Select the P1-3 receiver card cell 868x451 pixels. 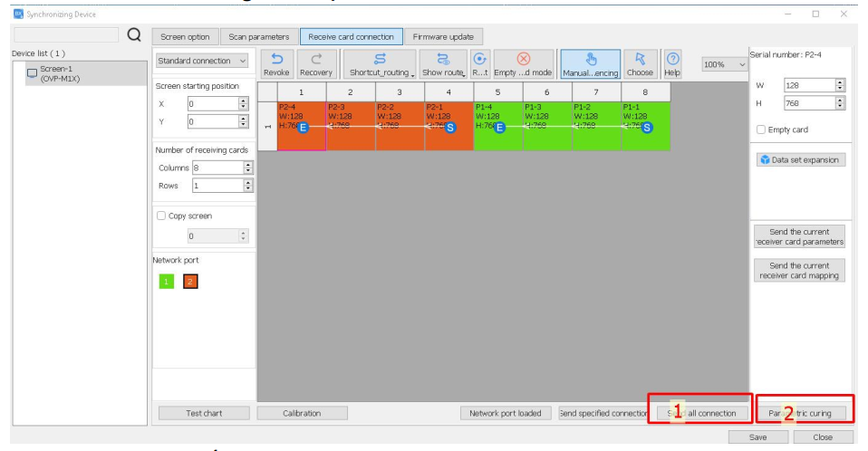pos(547,126)
